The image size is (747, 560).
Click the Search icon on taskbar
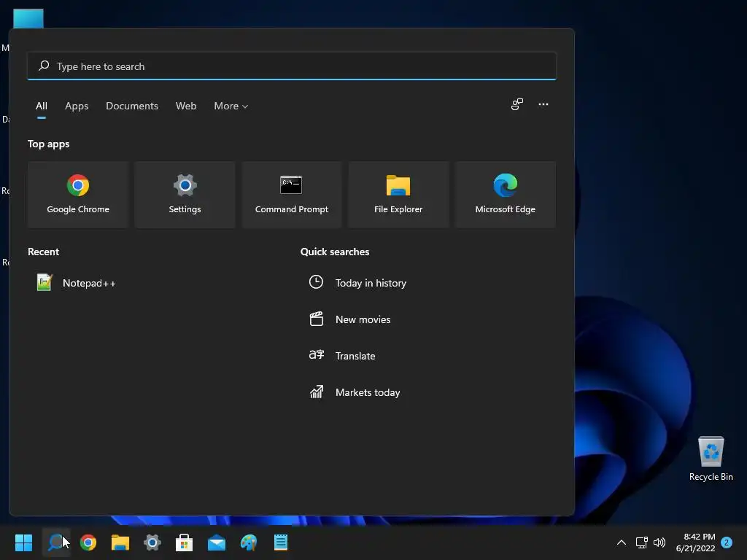(55, 542)
